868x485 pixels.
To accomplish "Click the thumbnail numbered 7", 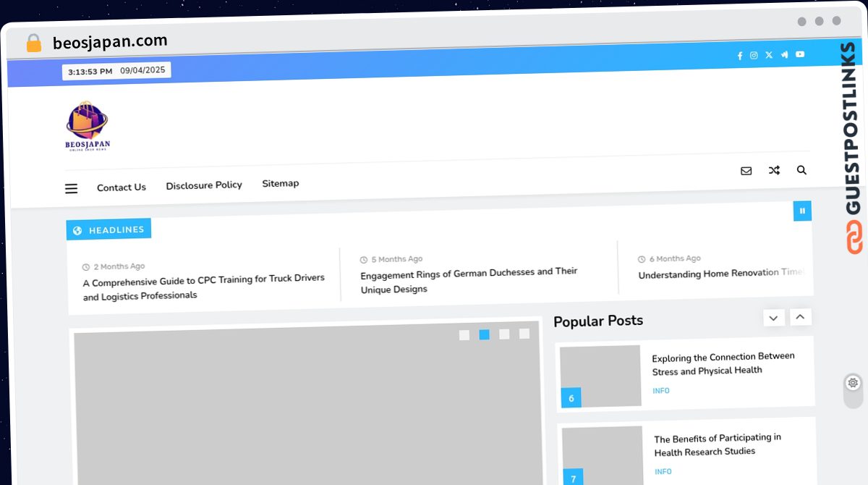I will [x=603, y=456].
